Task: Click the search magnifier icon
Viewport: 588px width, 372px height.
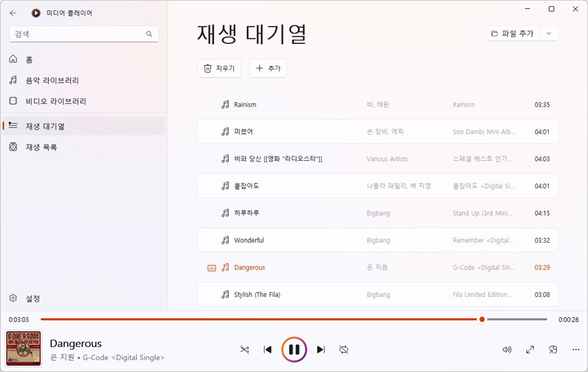Action: (149, 34)
